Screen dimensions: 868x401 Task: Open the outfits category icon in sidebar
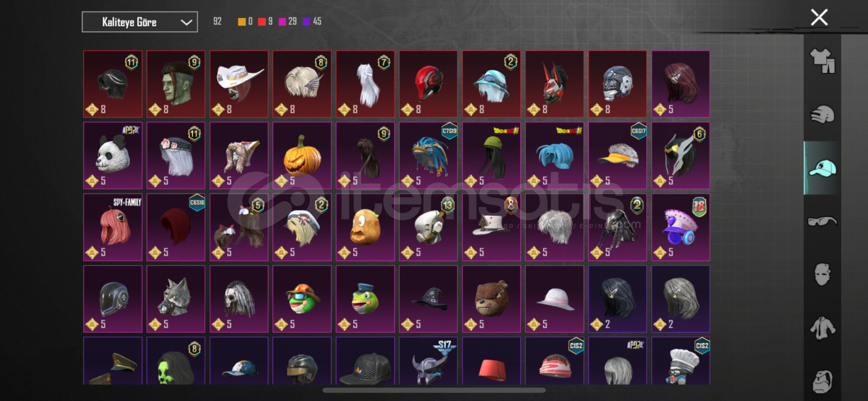pos(822,61)
